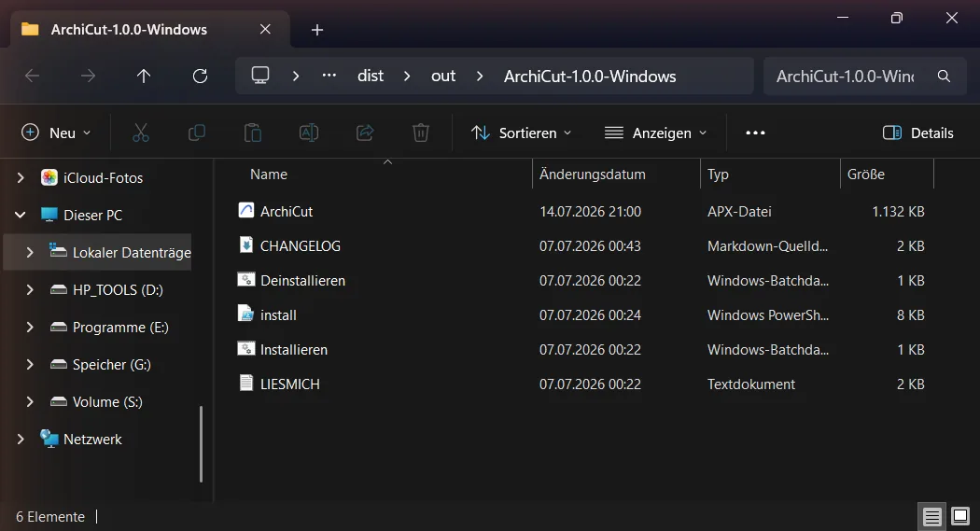Select the CHANGELOG file icon
Screen dimensions: 980x531
tap(246, 245)
